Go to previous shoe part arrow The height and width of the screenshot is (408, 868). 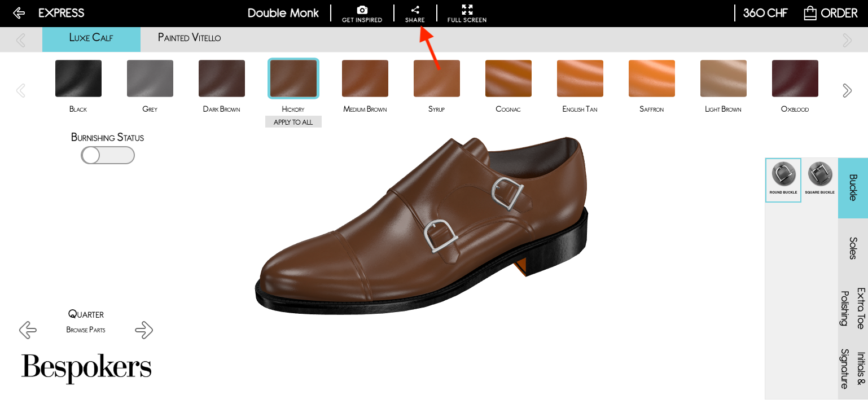(28, 330)
